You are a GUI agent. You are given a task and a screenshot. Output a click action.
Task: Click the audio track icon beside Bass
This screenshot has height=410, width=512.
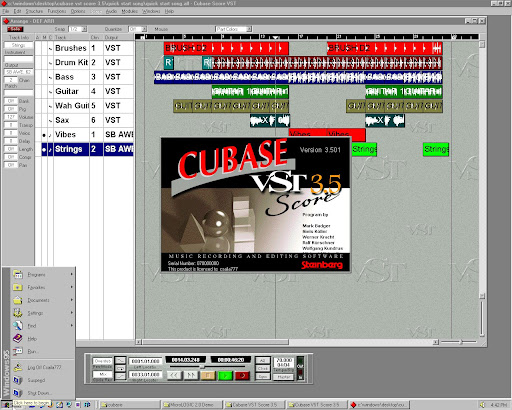point(50,77)
